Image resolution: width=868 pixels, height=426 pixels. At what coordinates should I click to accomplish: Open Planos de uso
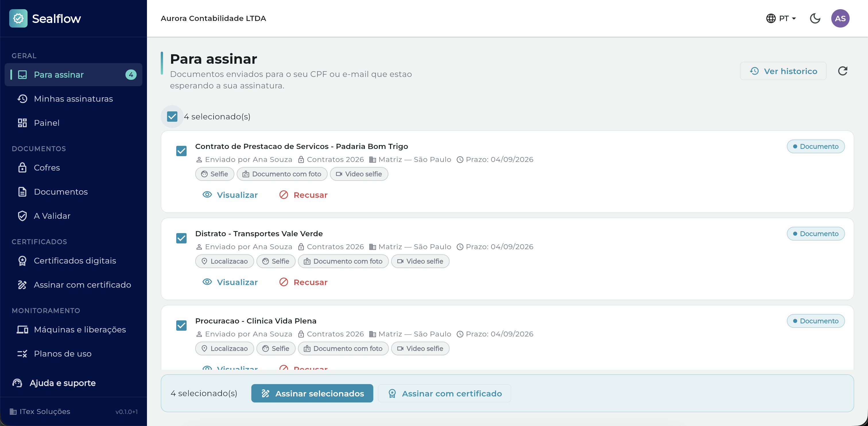click(x=73, y=354)
